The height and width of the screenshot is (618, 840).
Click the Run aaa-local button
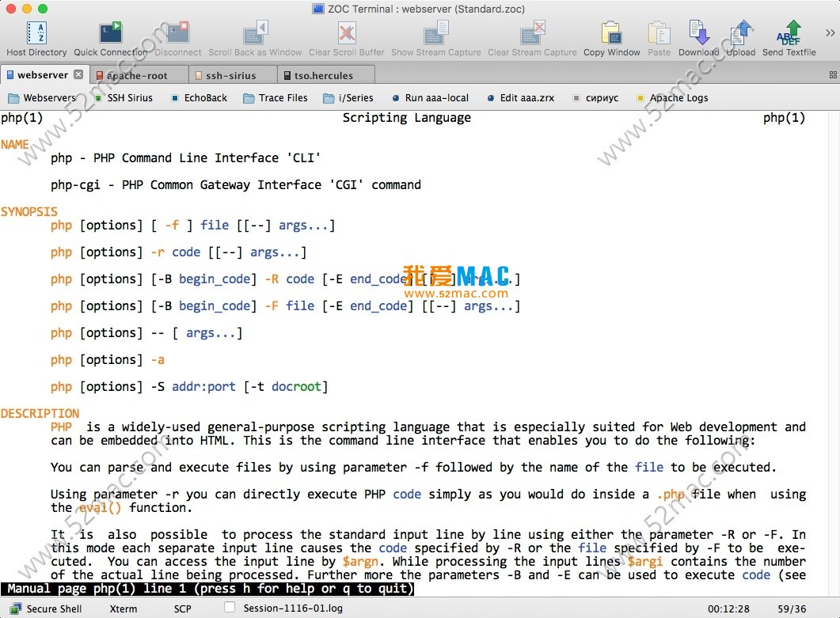coord(431,98)
